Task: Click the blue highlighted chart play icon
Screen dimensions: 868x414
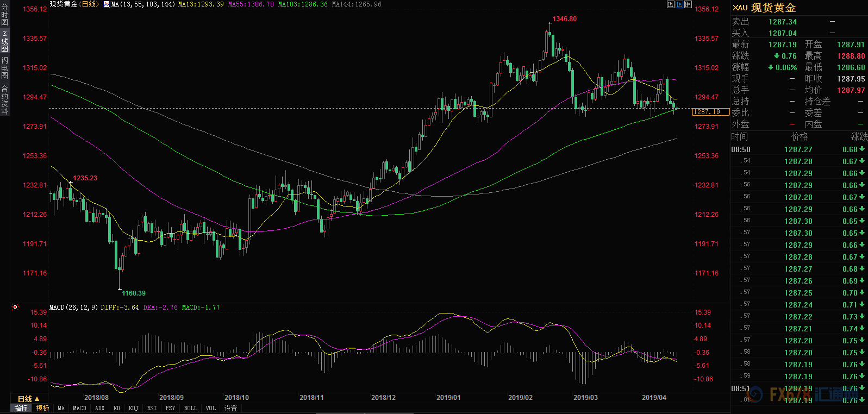Action: (x=679, y=4)
